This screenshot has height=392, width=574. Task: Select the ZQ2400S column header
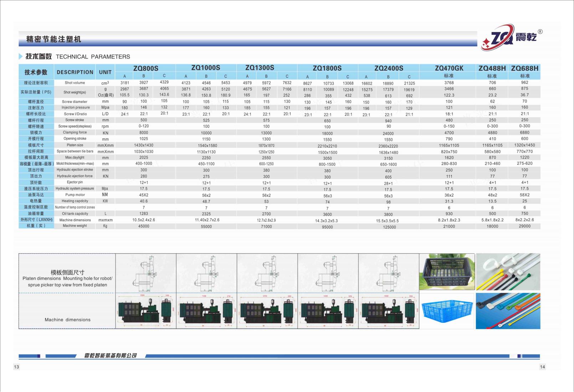click(389, 68)
